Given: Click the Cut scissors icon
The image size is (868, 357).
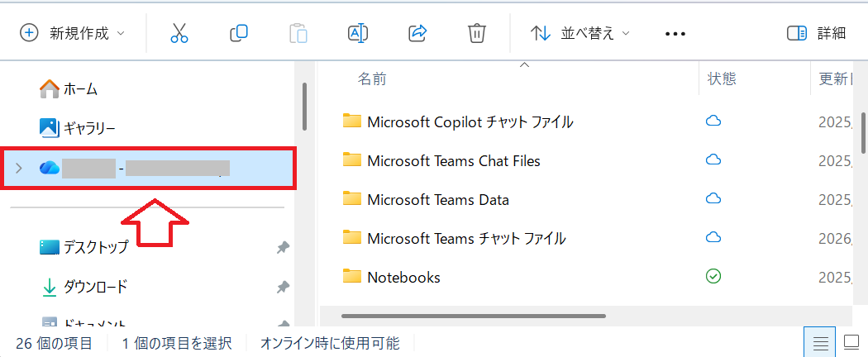Looking at the screenshot, I should coord(179,33).
